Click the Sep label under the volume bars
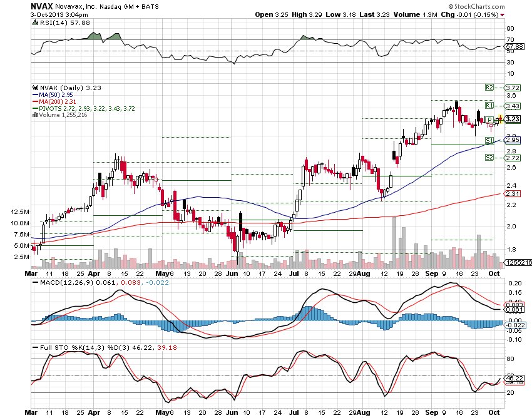The width and height of the screenshot is (532, 418). point(432,274)
